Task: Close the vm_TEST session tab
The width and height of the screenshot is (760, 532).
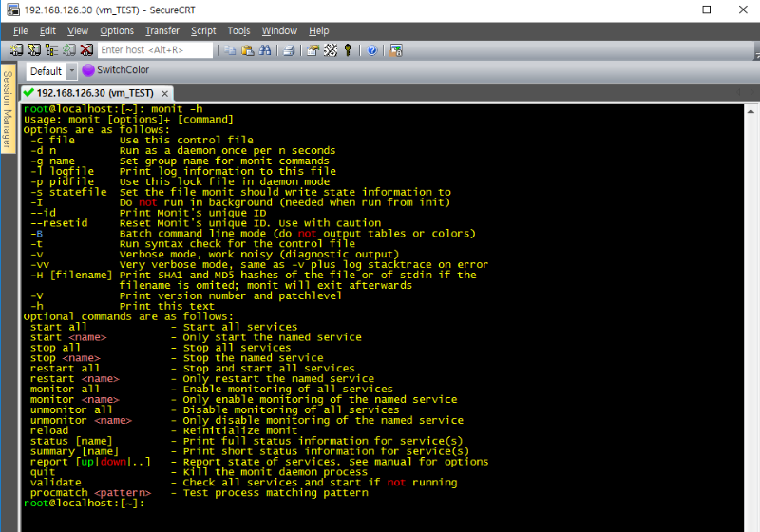Action: [x=164, y=93]
